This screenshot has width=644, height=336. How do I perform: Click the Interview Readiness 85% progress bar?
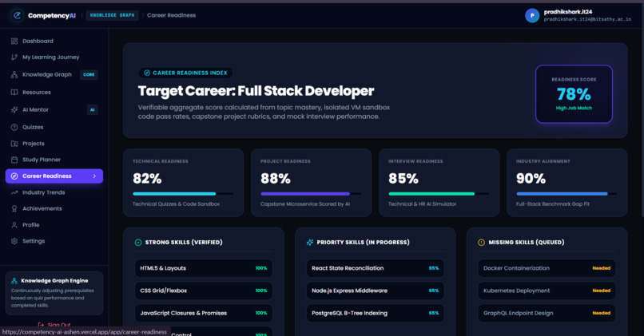[439, 194]
